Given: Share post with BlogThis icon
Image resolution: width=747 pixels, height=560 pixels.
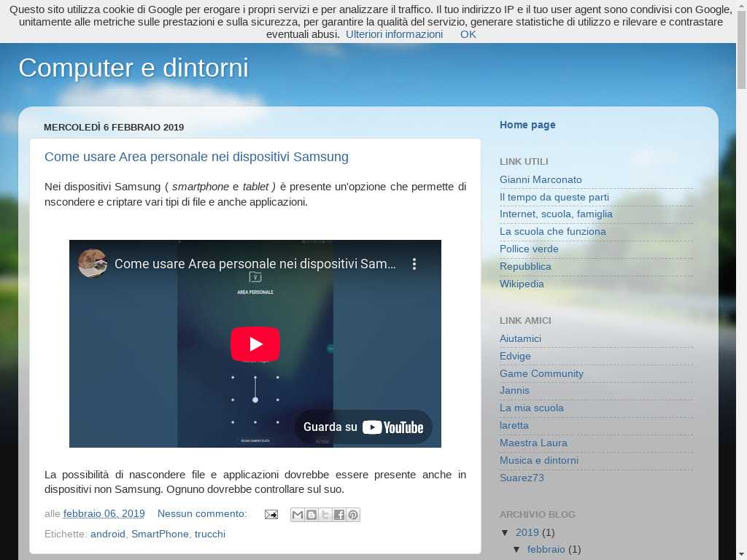Looking at the screenshot, I should [311, 515].
